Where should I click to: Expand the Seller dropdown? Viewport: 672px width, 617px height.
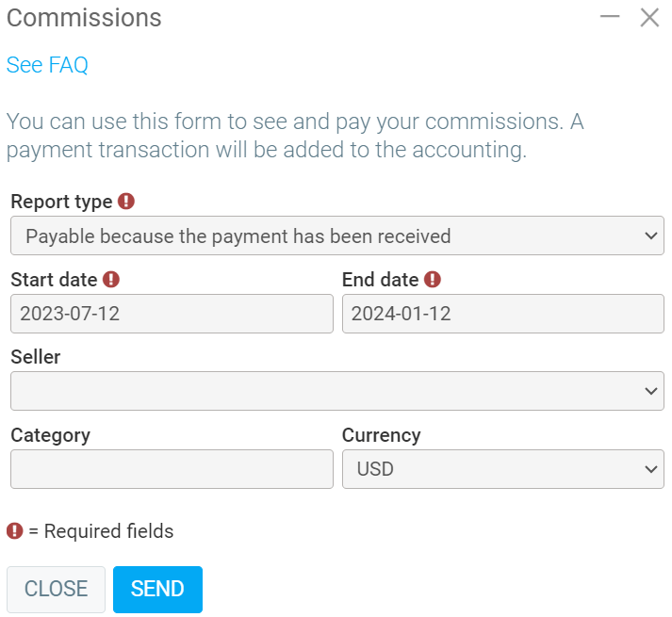tap(336, 391)
